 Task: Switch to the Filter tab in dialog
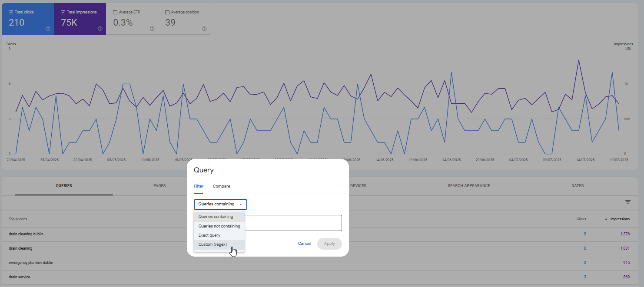pyautogui.click(x=199, y=186)
